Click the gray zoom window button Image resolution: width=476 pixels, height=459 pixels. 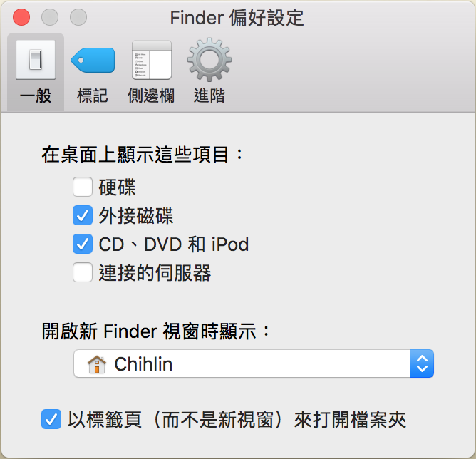(x=78, y=17)
